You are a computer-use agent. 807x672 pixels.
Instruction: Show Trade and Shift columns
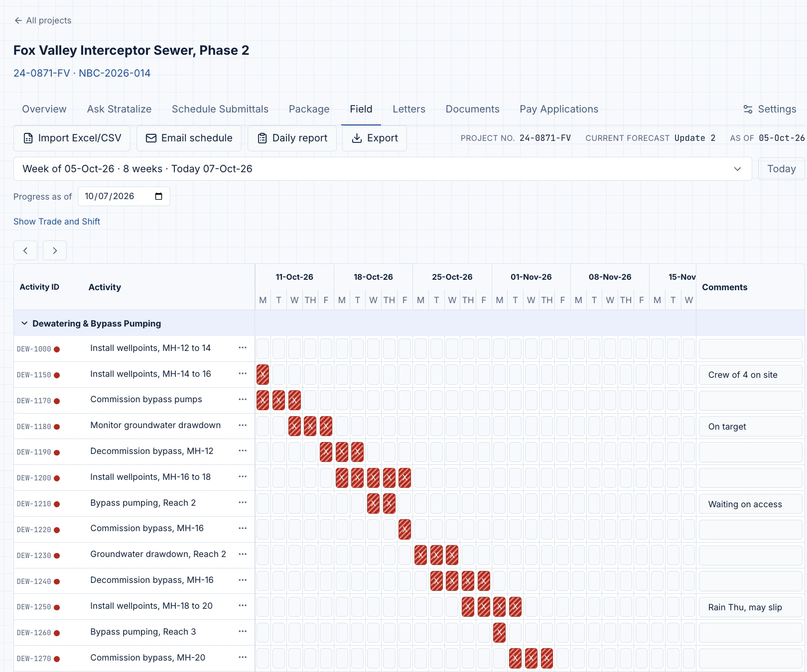(x=57, y=222)
